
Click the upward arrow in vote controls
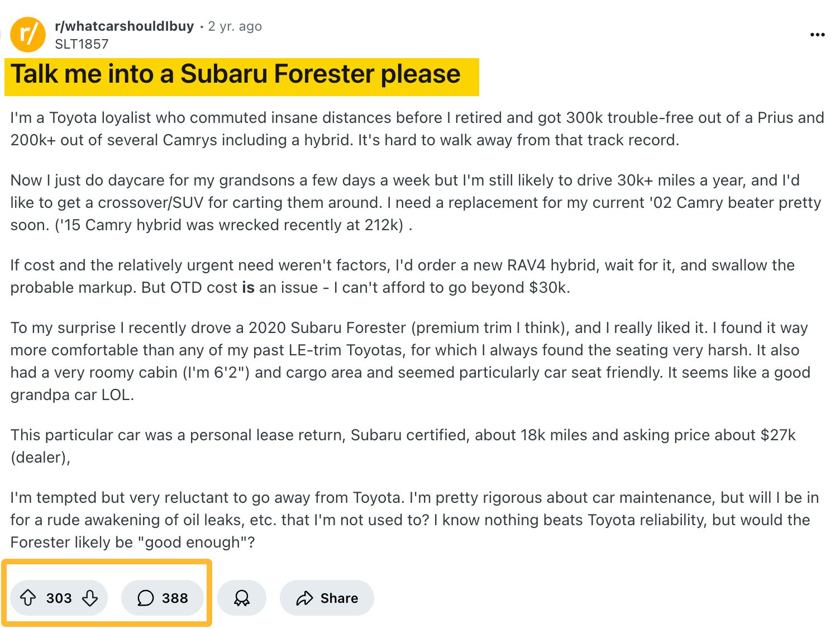pyautogui.click(x=28, y=598)
